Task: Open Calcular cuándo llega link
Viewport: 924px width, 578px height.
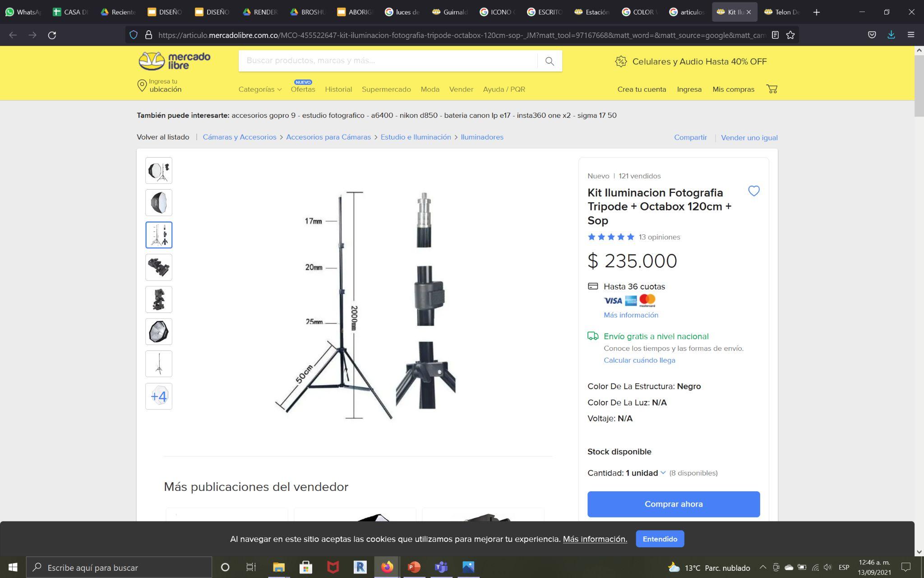Action: coord(639,360)
